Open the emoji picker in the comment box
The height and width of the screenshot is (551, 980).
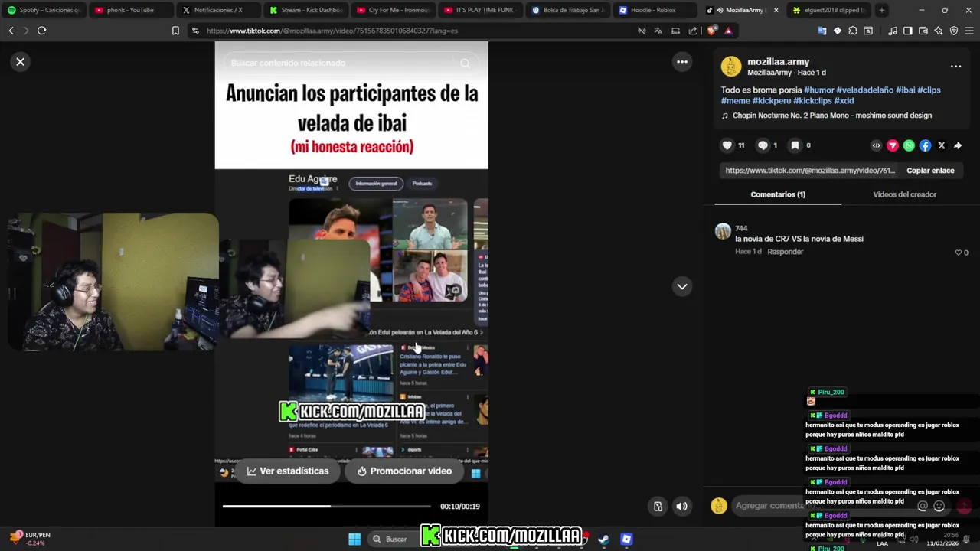pos(939,506)
